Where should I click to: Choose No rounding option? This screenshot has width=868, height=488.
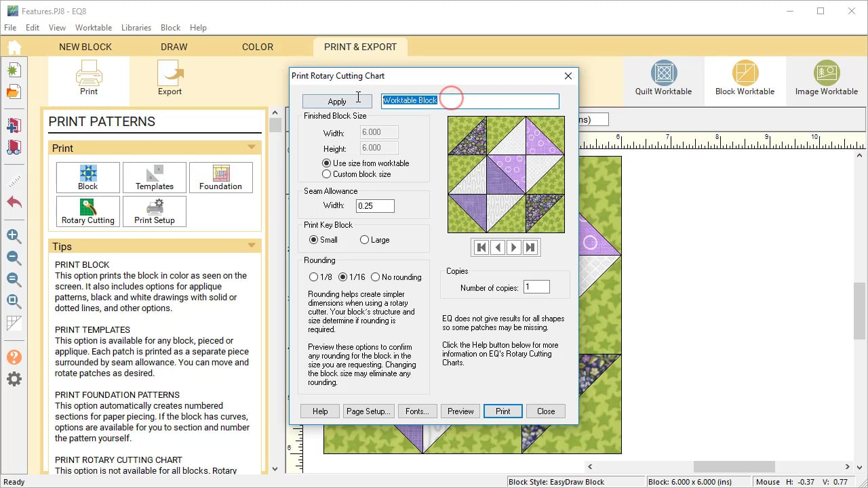pyautogui.click(x=396, y=277)
